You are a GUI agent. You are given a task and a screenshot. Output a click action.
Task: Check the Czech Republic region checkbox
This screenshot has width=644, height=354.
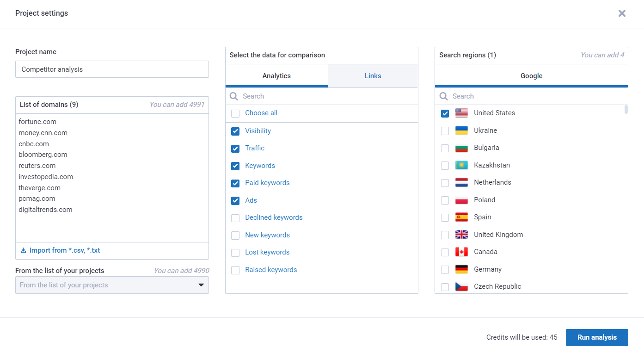coord(445,287)
